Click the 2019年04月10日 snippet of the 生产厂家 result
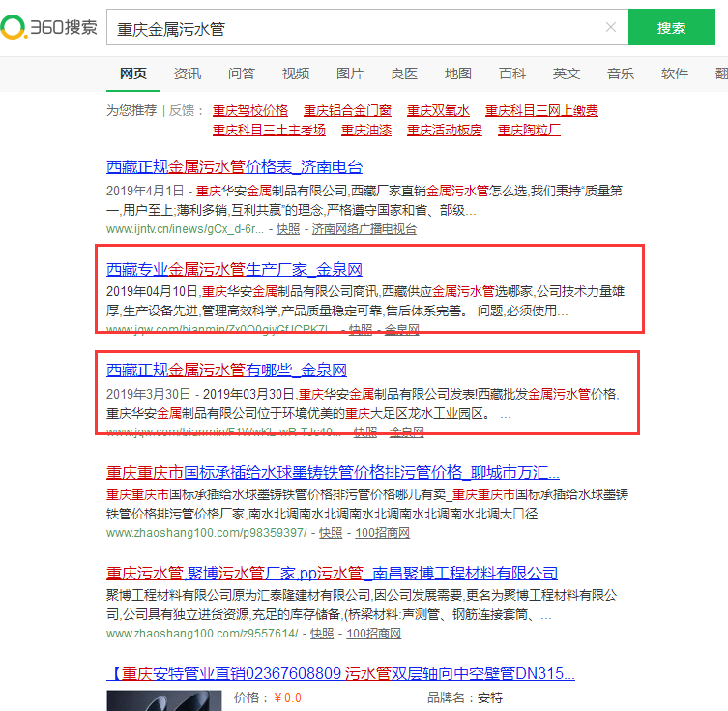This screenshot has width=728, height=711. 365,301
